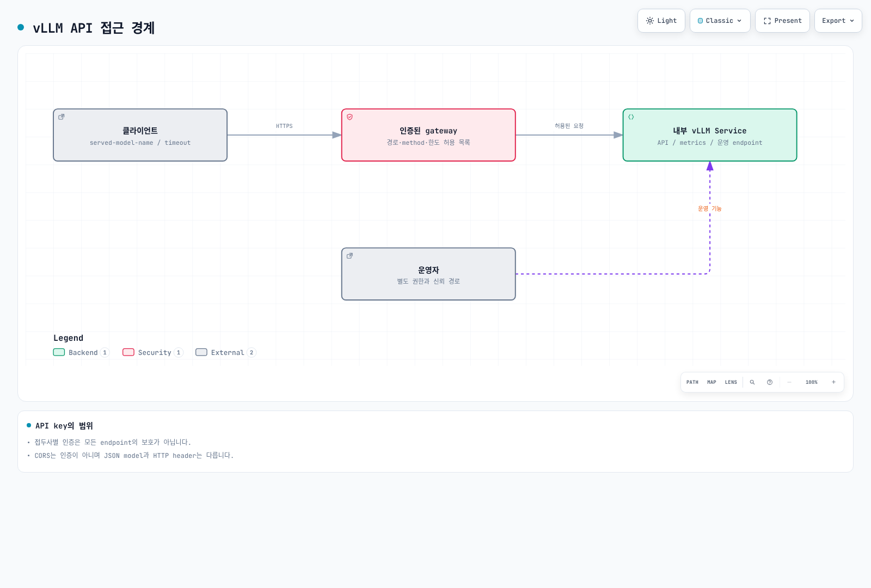Switch to MAP view
Image resolution: width=871 pixels, height=588 pixels.
[711, 382]
